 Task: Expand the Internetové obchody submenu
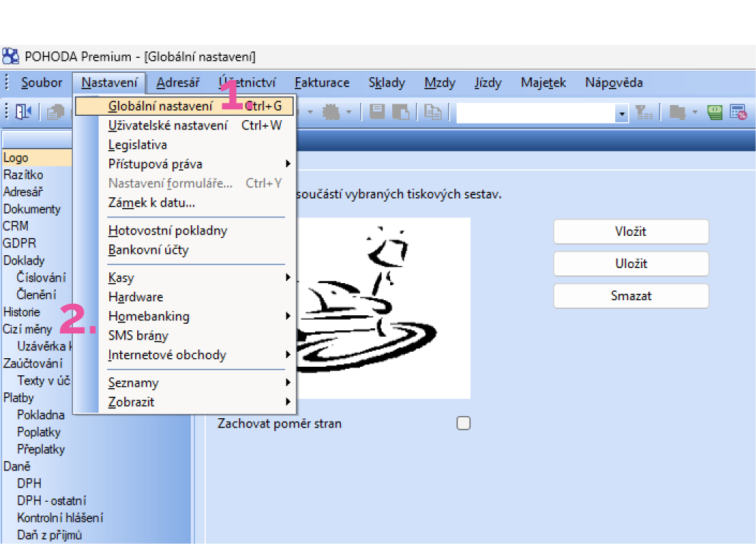288,355
